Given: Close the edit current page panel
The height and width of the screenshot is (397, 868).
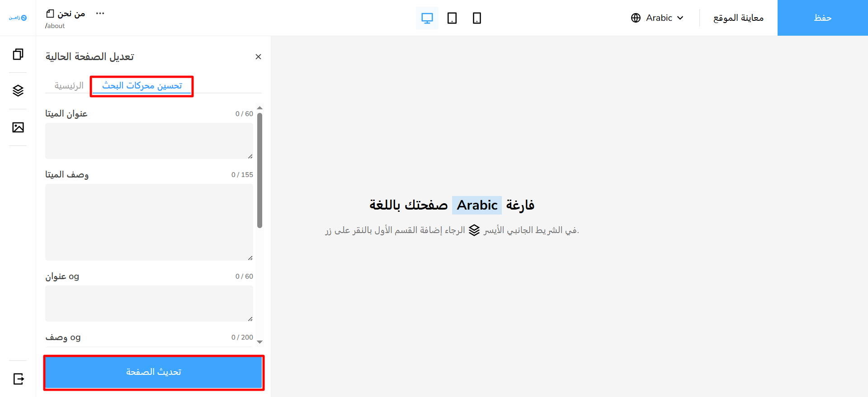Looking at the screenshot, I should click(258, 56).
